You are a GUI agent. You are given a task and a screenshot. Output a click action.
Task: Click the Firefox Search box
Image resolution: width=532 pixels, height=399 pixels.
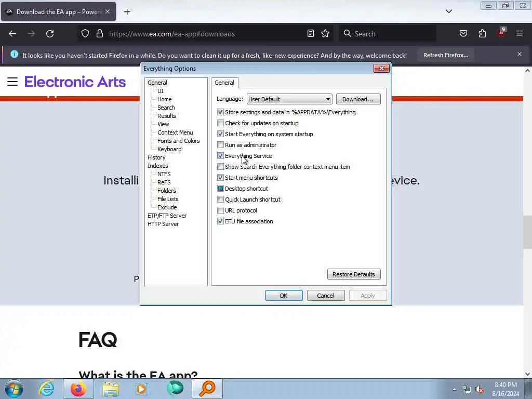tap(387, 34)
